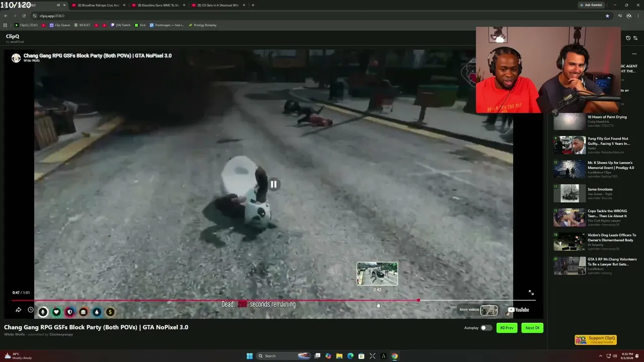The height and width of the screenshot is (362, 644).
Task: Open Microsoft Store from the taskbar
Action: coord(361,356)
